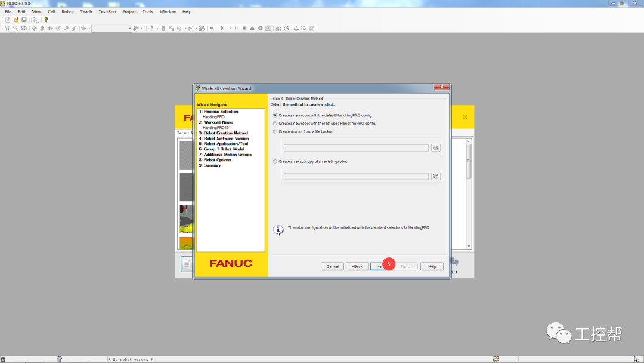Save the workcell with the disk icon
644x363 pixels.
24,20
